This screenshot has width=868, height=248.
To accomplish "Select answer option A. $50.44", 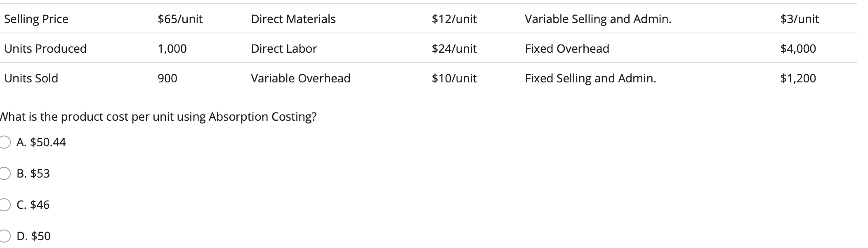I will click(41, 142).
